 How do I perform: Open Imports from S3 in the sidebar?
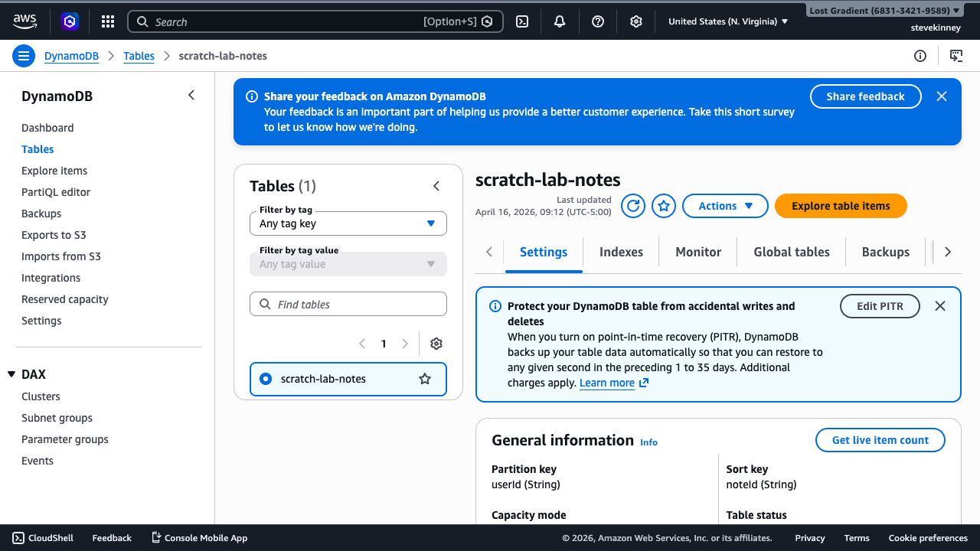(x=61, y=256)
